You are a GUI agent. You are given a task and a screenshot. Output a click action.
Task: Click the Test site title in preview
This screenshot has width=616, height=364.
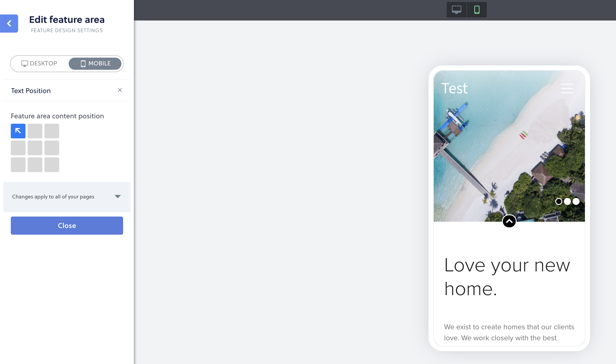pyautogui.click(x=454, y=89)
